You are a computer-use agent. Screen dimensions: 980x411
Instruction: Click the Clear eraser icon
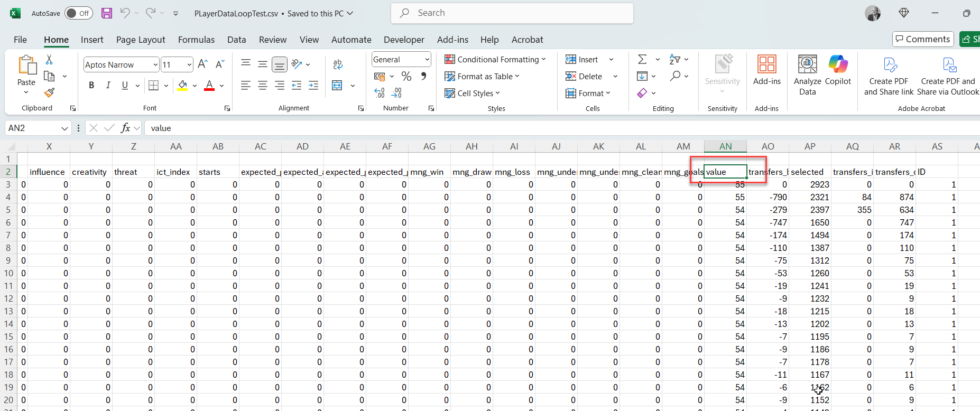642,92
